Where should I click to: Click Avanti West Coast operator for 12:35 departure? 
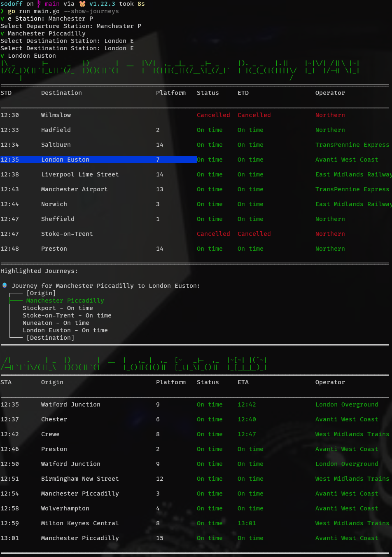[x=347, y=160]
